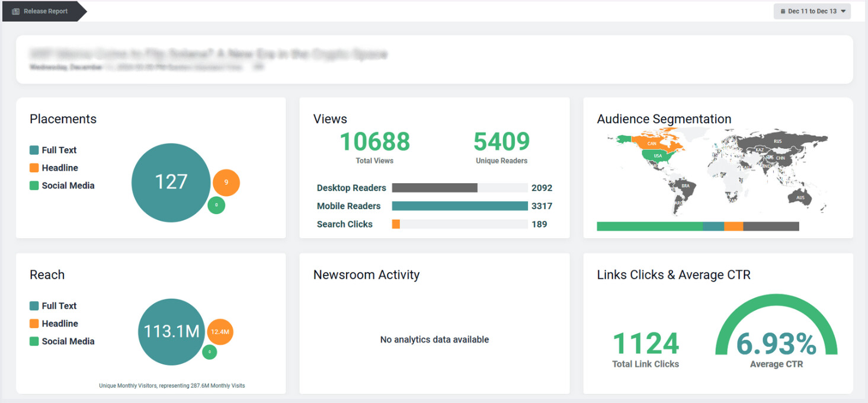This screenshot has width=868, height=403.
Task: Click the 12.4M Headline reach bubble
Action: (220, 332)
